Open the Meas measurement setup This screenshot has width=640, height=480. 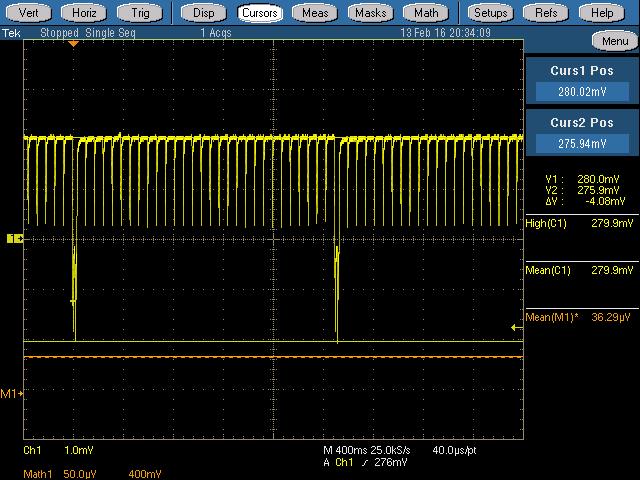coord(315,13)
